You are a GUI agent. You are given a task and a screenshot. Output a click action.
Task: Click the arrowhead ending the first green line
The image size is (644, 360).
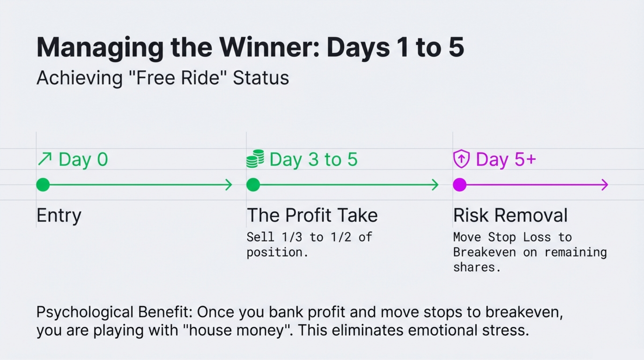click(x=229, y=185)
